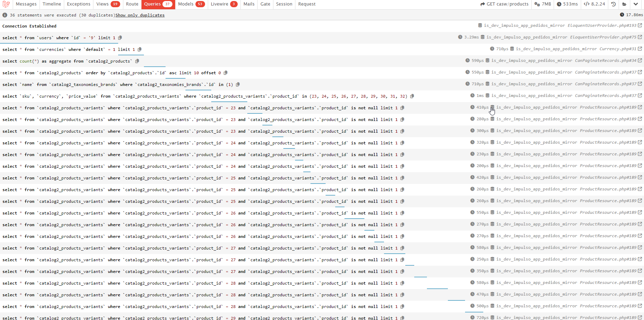Click the Show only duplicates link

pyautogui.click(x=140, y=15)
